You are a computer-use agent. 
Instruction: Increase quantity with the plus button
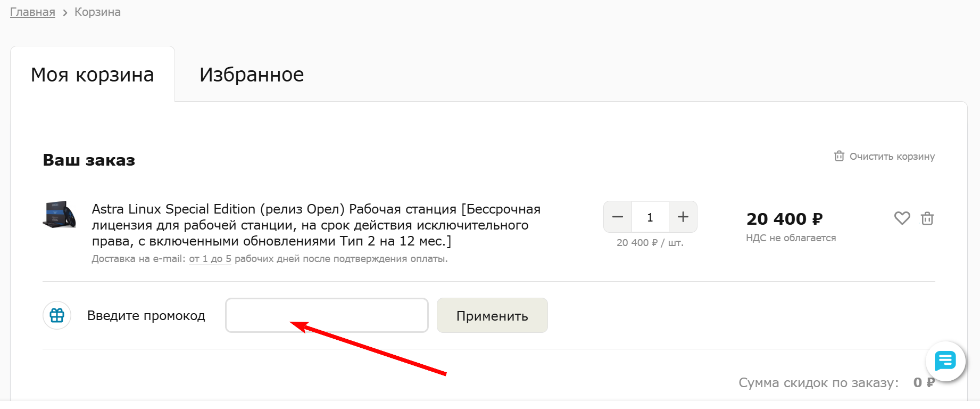[683, 217]
